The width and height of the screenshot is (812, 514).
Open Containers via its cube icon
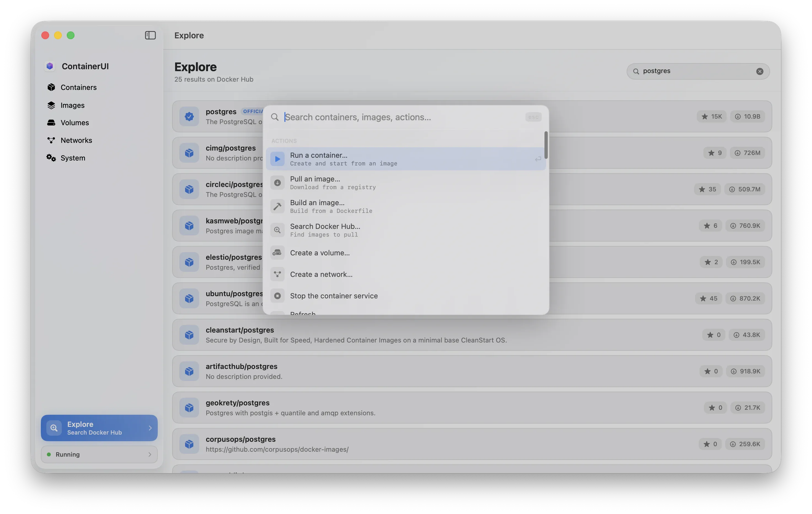[51, 87]
